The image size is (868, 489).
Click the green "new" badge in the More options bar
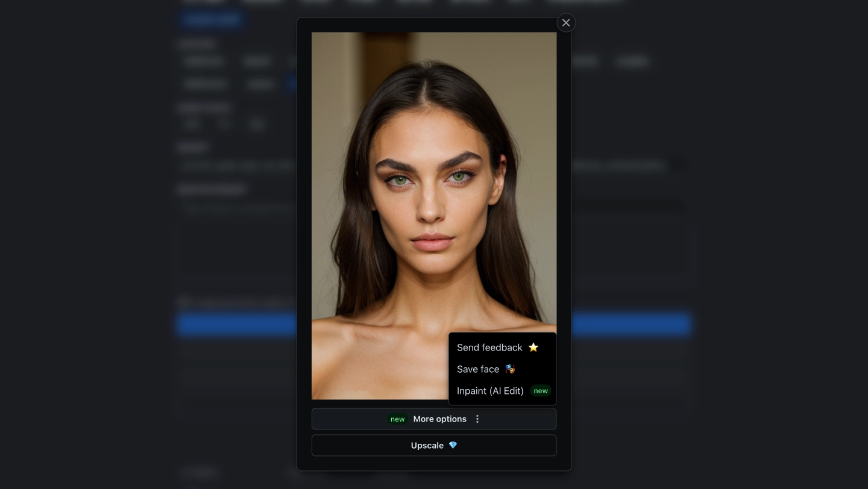[x=397, y=419]
